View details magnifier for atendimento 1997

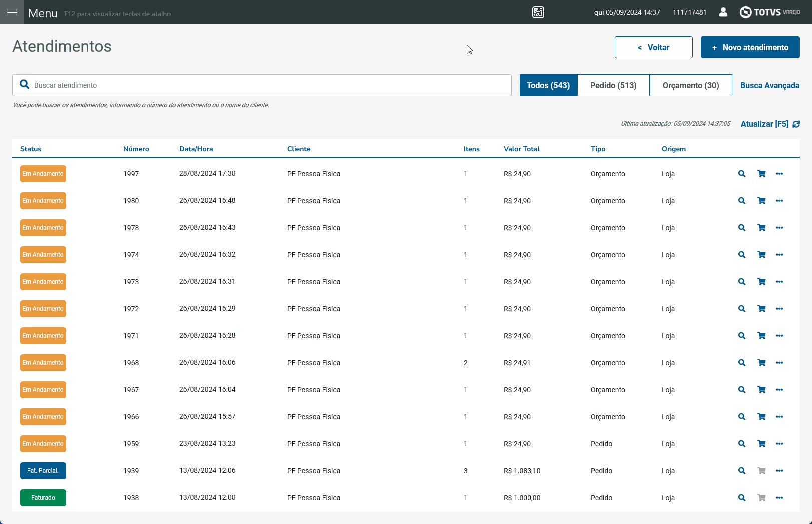(742, 174)
